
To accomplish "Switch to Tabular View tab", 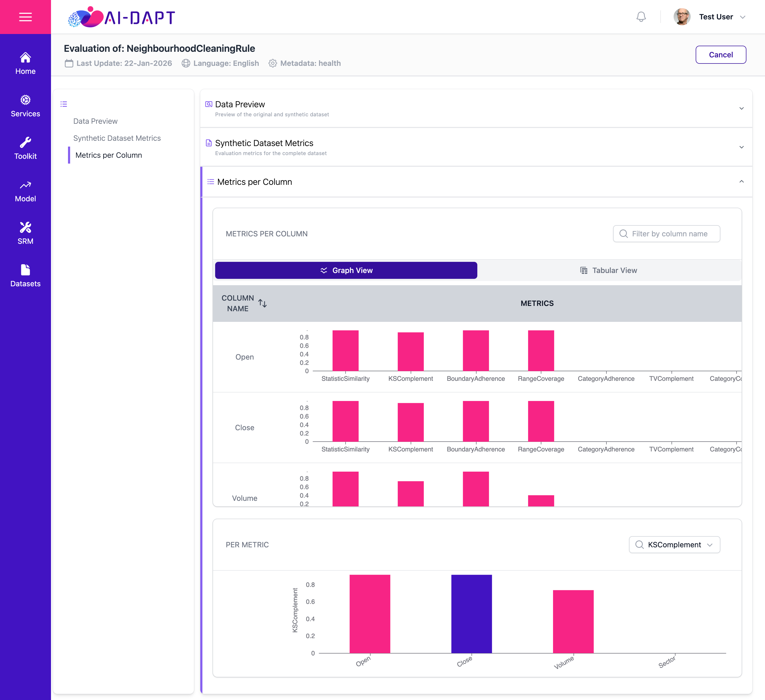I will coord(609,270).
